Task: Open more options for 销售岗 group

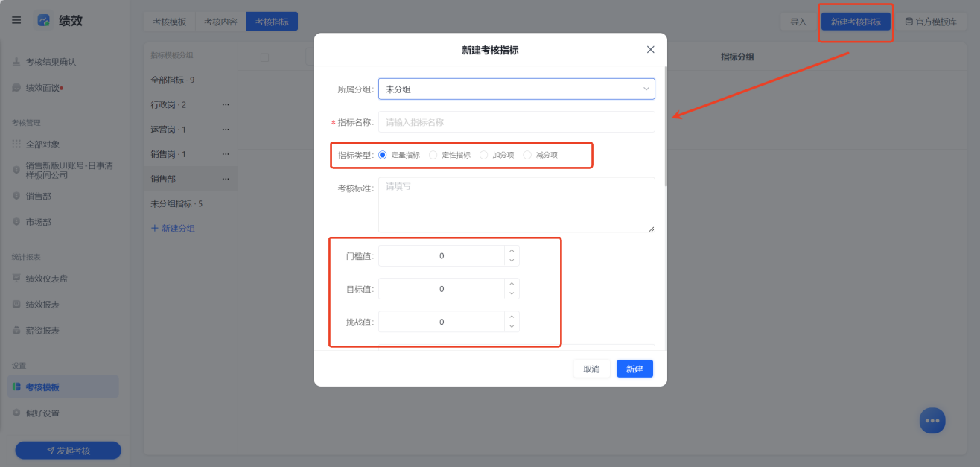Action: click(226, 154)
